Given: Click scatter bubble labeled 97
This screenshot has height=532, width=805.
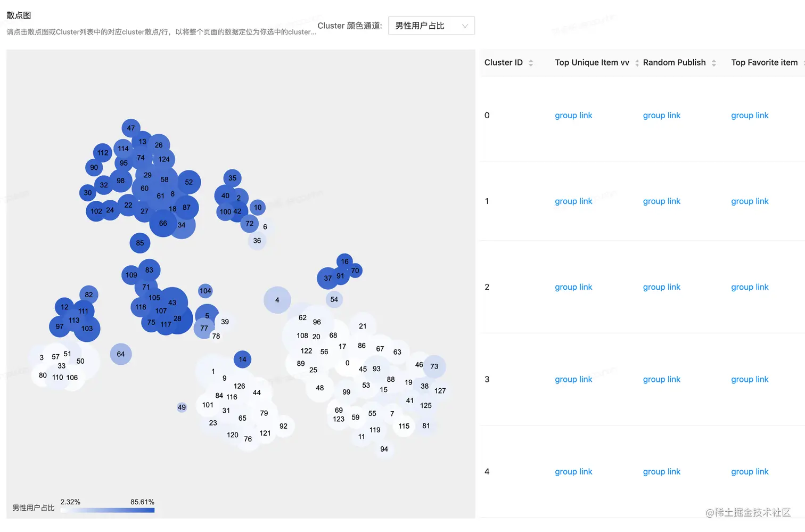Looking at the screenshot, I should [x=60, y=326].
